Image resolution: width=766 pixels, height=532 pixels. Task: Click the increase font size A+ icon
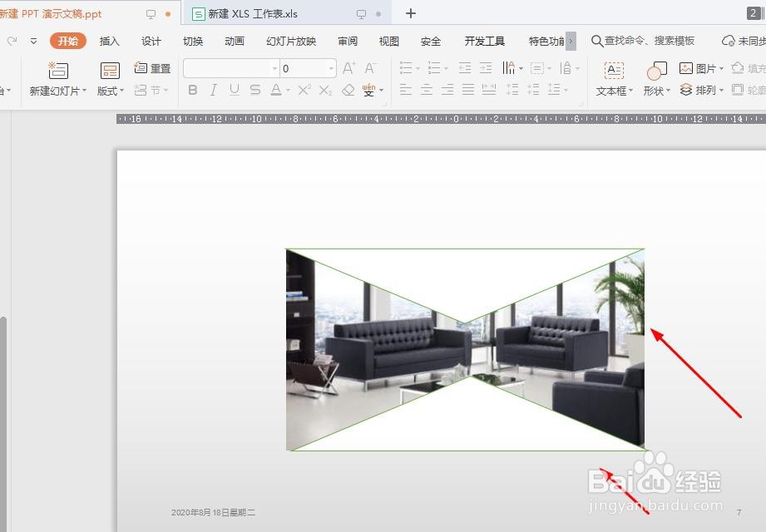click(x=348, y=68)
